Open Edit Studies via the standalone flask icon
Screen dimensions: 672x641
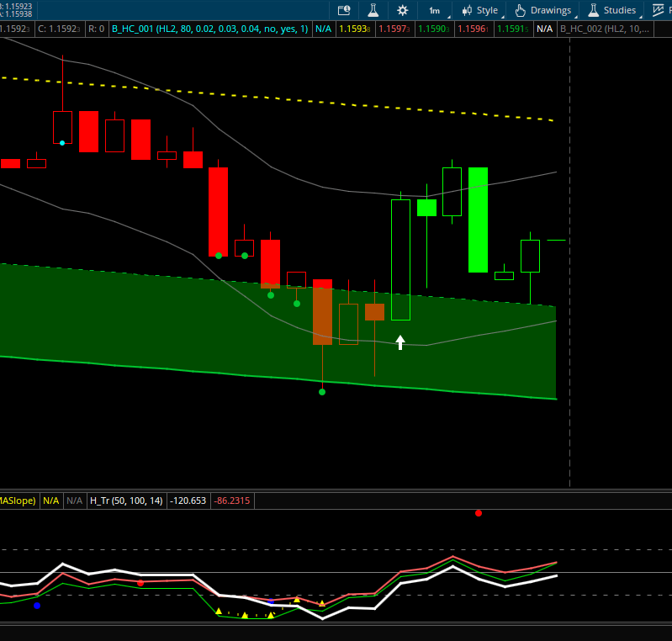[373, 10]
